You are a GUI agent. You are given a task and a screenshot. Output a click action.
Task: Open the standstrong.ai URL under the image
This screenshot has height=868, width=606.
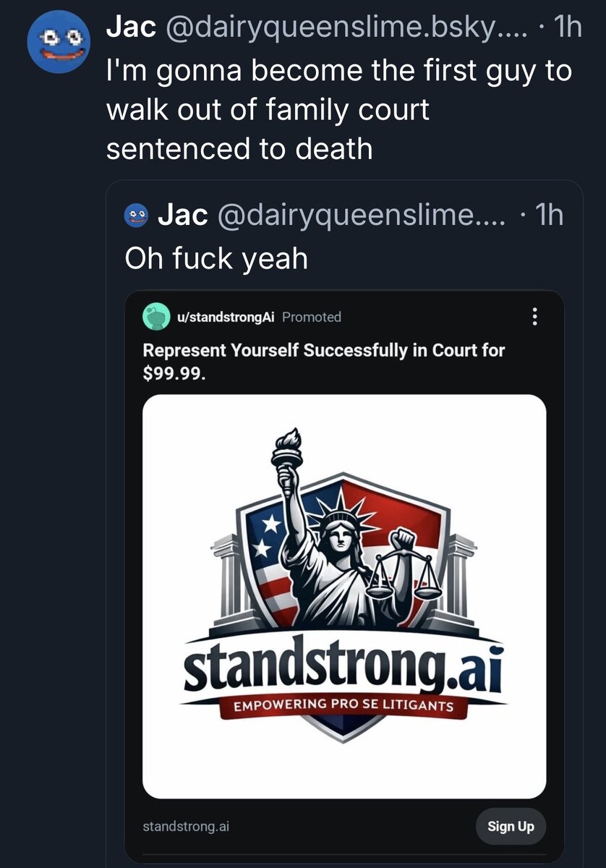[x=186, y=826]
